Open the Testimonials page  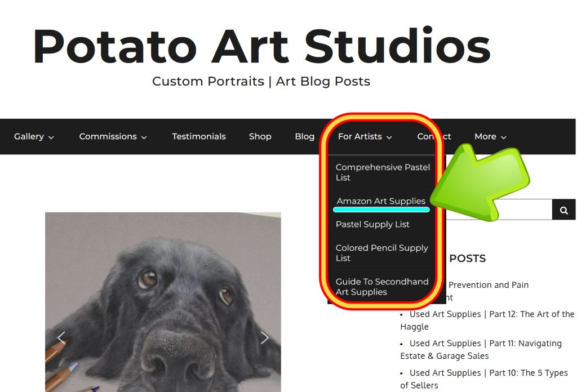point(199,136)
